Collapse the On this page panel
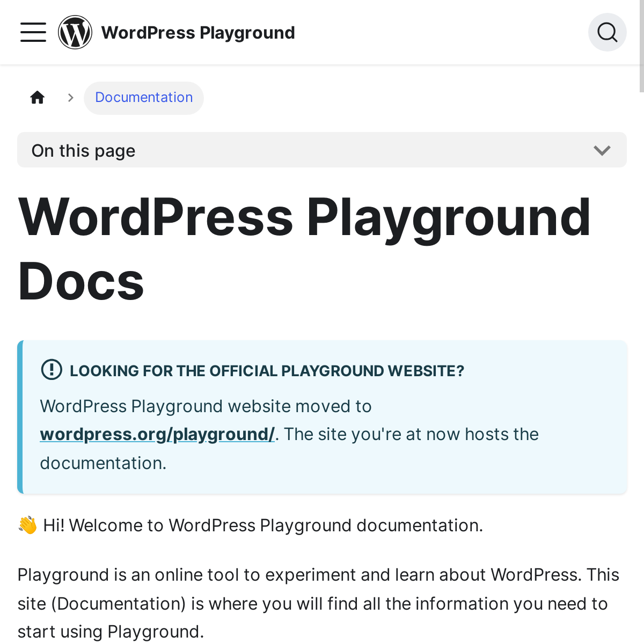 (322, 150)
